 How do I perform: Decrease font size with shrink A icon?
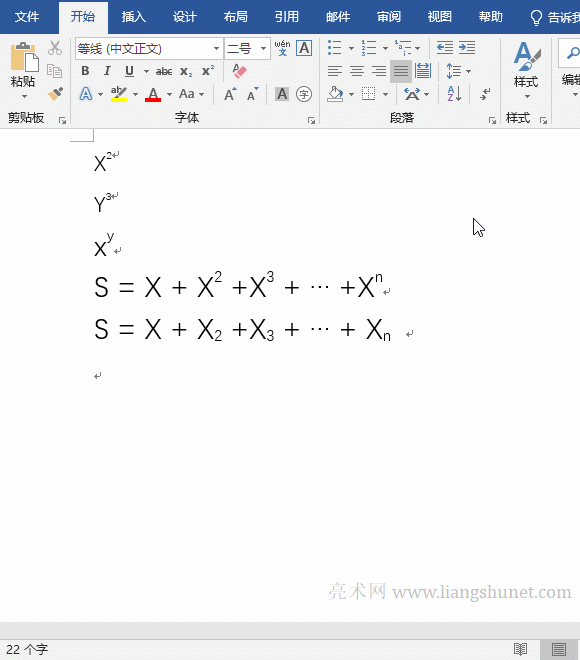[x=253, y=94]
